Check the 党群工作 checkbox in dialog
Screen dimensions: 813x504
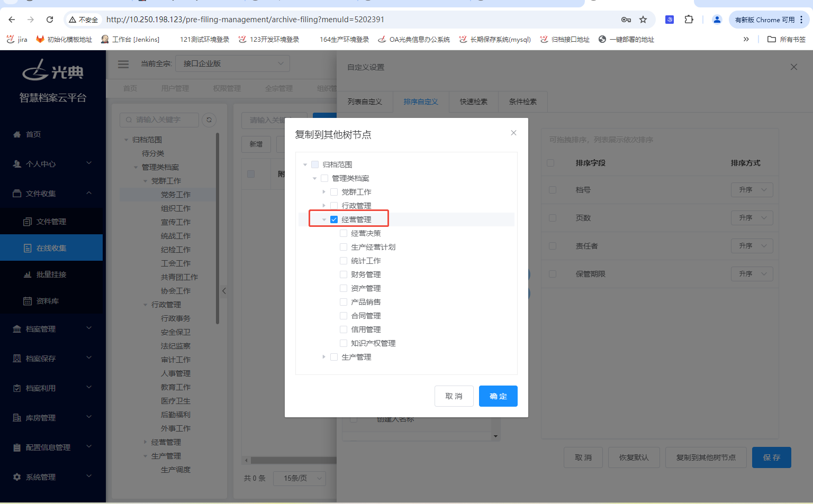tap(334, 192)
